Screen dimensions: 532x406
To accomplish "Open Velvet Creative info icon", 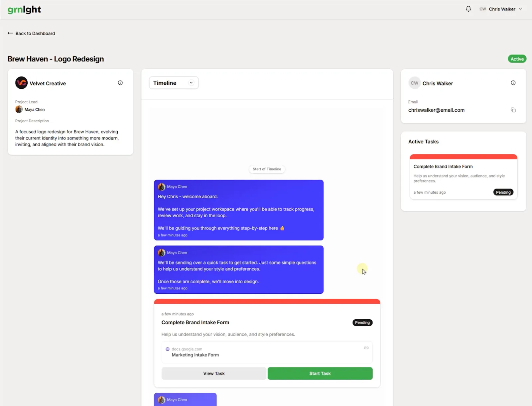I will tap(120, 83).
